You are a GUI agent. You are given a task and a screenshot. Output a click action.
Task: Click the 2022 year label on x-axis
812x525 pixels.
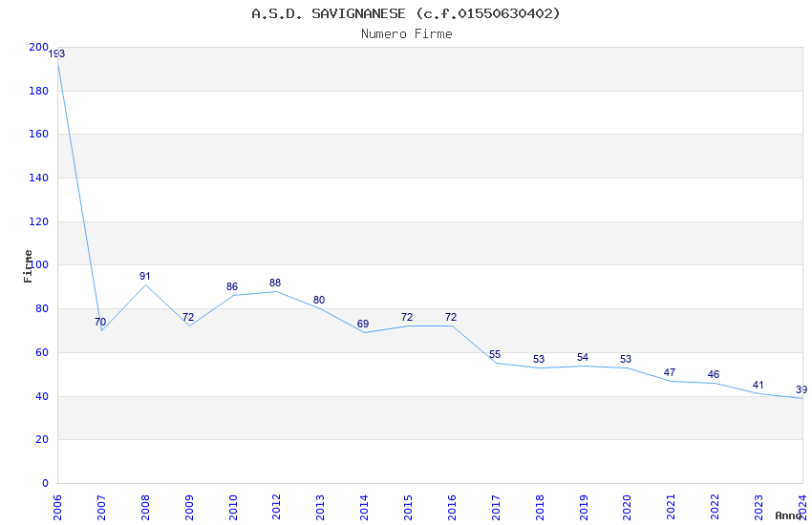point(716,508)
